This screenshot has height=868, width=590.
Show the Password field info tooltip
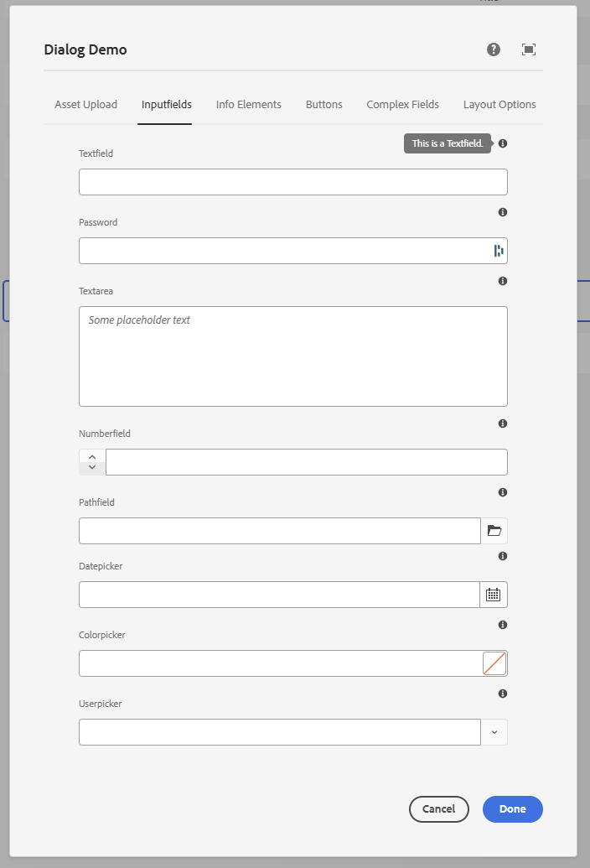pos(502,212)
